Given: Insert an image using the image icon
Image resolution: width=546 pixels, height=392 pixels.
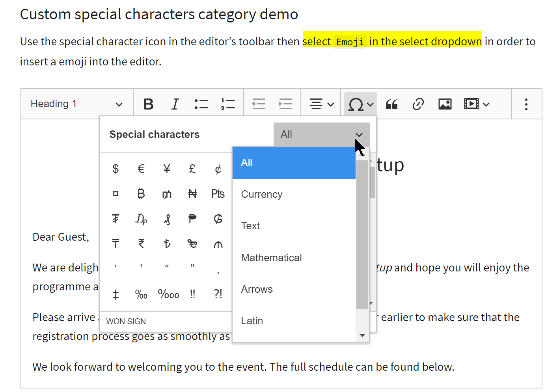Looking at the screenshot, I should point(445,104).
